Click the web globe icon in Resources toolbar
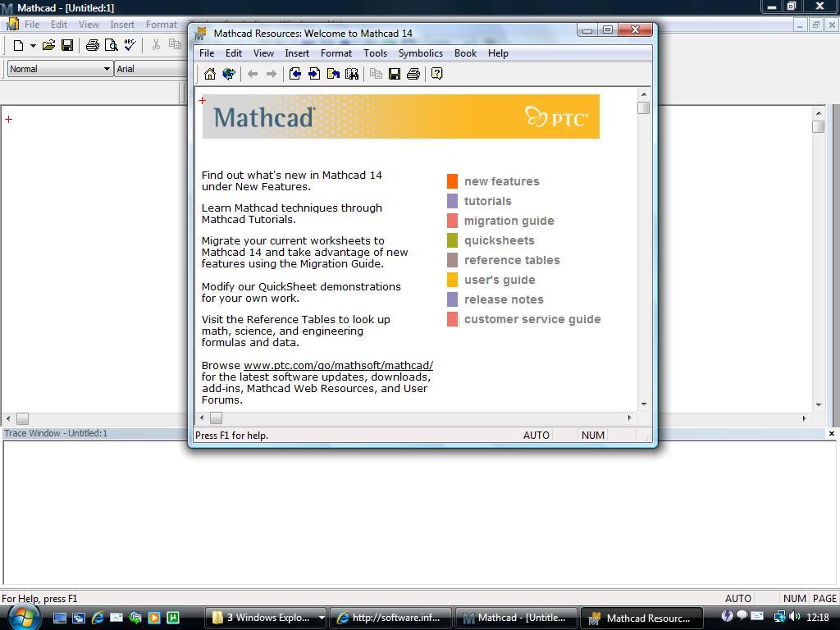Screen dimensions: 840x630 coord(229,74)
